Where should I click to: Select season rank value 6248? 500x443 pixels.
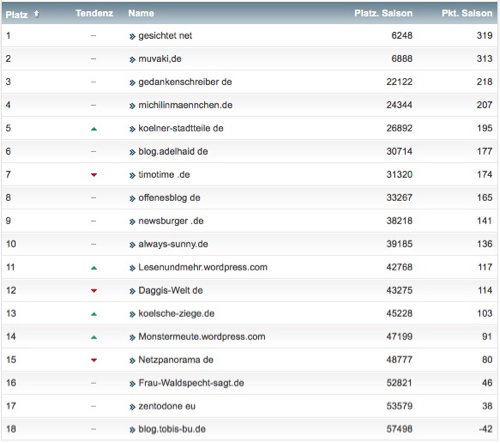(402, 36)
